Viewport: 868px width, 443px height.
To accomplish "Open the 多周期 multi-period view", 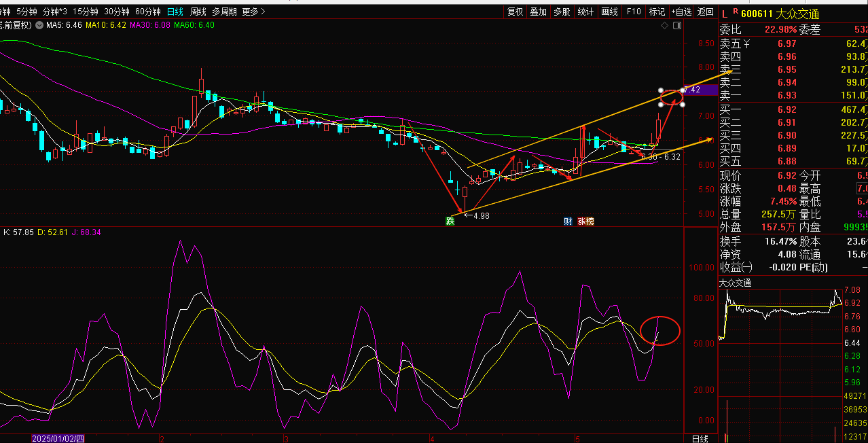I will pos(225,12).
